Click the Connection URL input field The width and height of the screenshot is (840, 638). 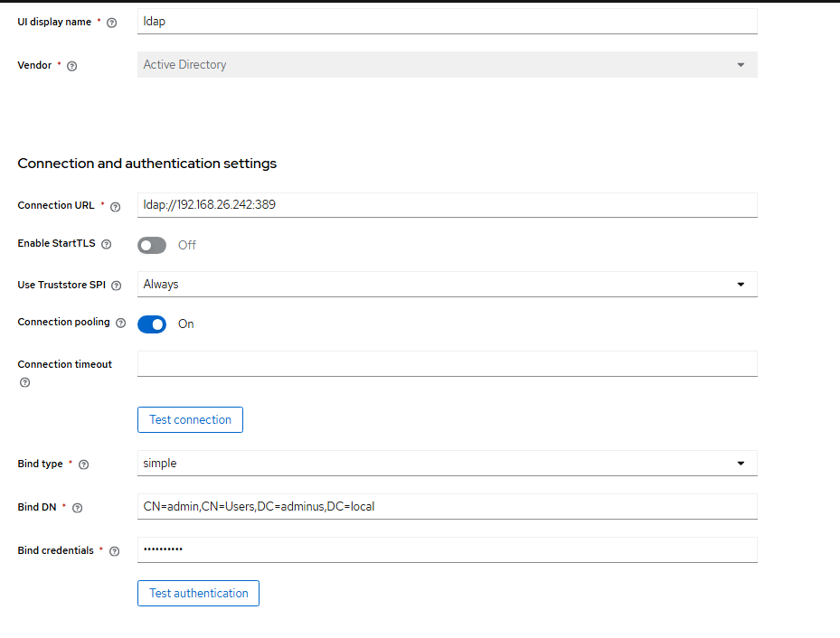pyautogui.click(x=447, y=204)
